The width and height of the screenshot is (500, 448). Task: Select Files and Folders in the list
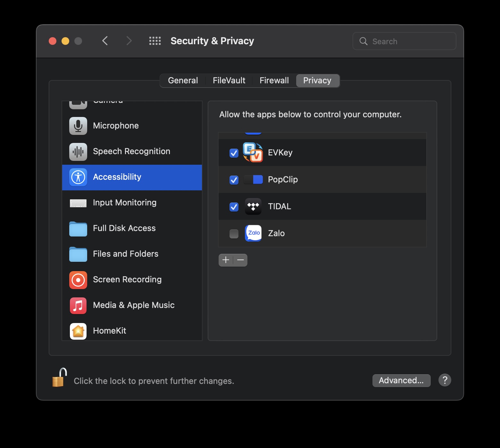[132, 254]
